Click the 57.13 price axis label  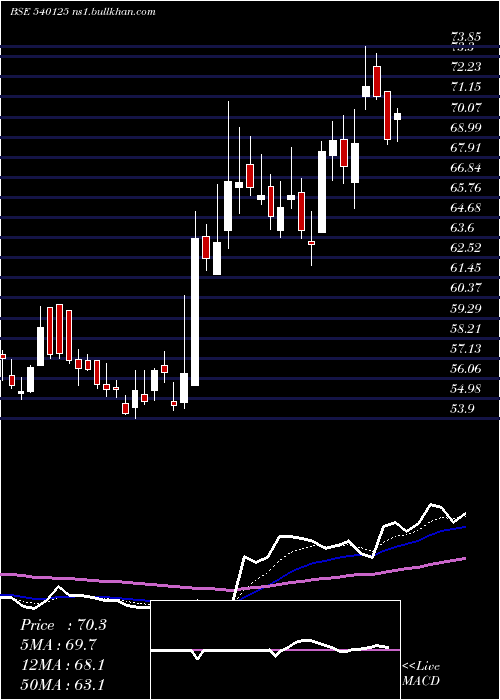coord(467,349)
